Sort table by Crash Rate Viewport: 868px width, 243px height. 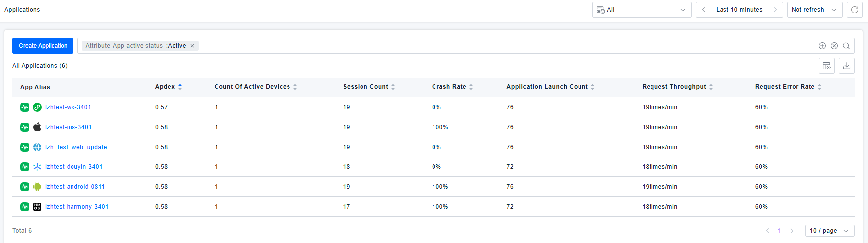[x=471, y=87]
